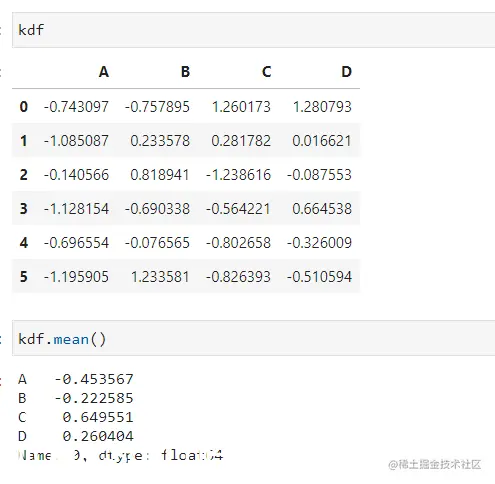The width and height of the screenshot is (495, 484).
Task: Click the mean output value -0.453567
Action: pyautogui.click(x=94, y=379)
